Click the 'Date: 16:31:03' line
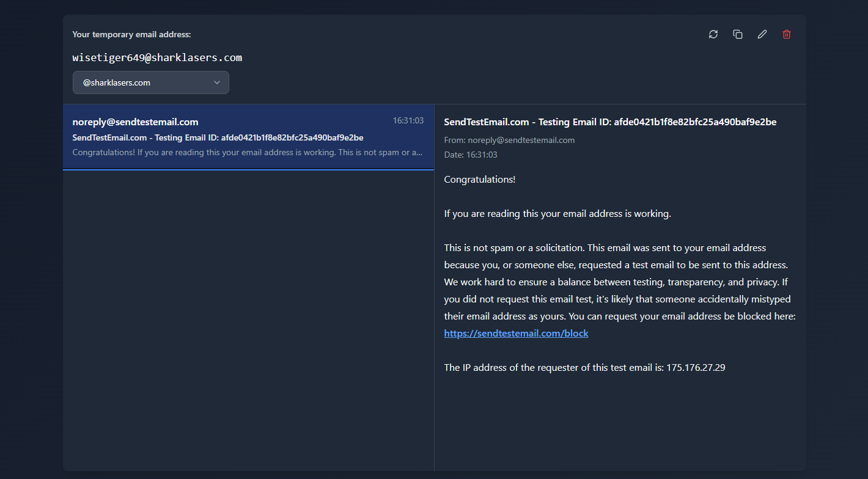Viewport: 868px width, 479px height. point(471,155)
